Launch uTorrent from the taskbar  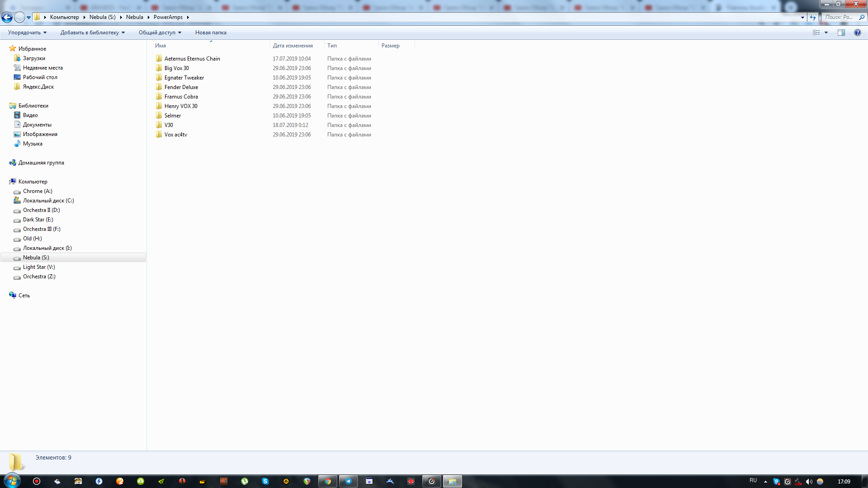point(245,481)
